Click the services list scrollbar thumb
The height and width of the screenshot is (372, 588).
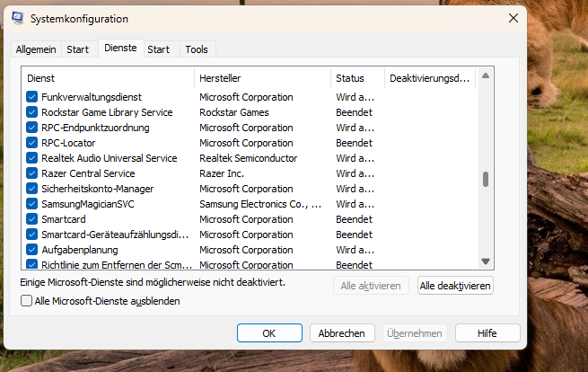coord(486,179)
